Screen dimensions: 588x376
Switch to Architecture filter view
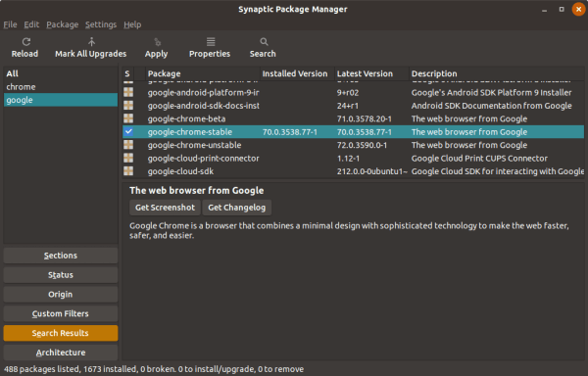pos(61,352)
